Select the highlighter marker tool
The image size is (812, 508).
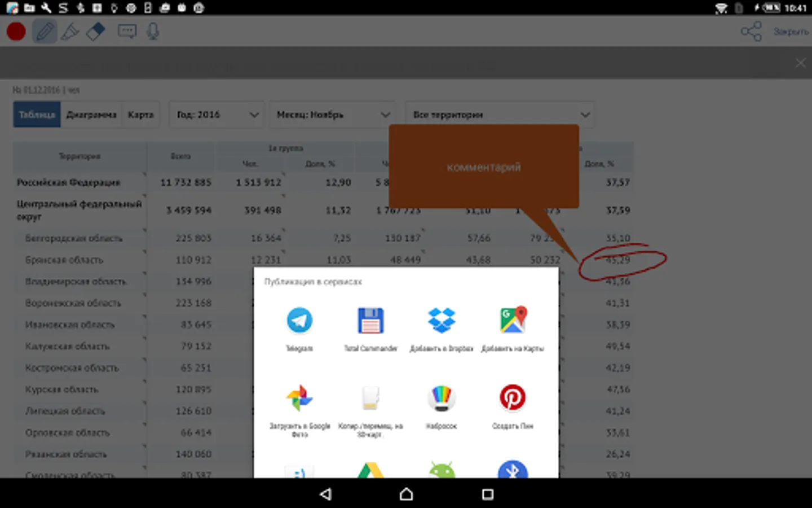pyautogui.click(x=70, y=32)
